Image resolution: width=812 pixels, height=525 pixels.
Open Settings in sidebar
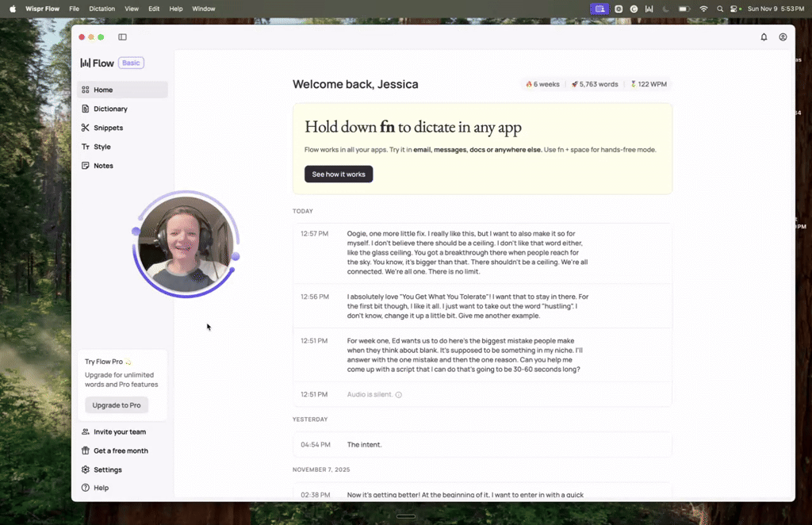tap(108, 469)
